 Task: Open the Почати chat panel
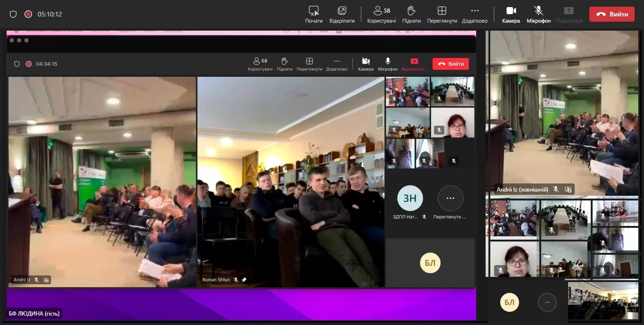pyautogui.click(x=314, y=14)
